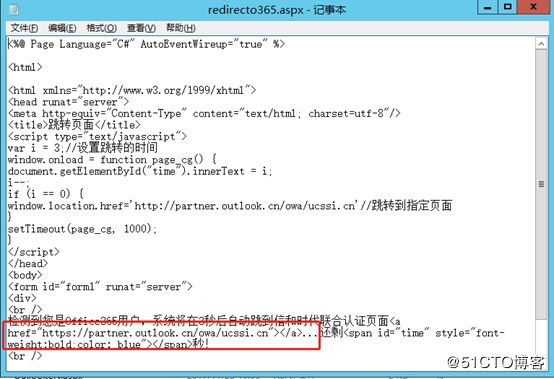This screenshot has height=379, width=554.
Task: Click the '<title>跳转页面</title>' line
Action: point(74,125)
